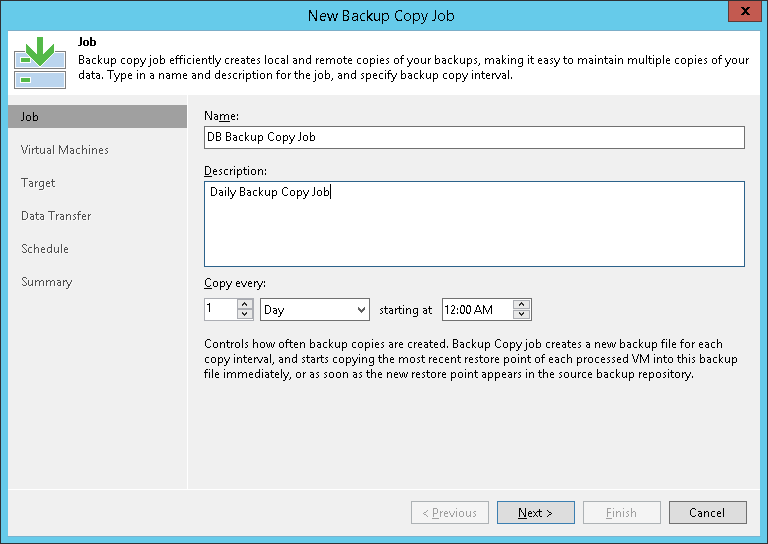Click the backup copy job wizard icon
768x544 pixels.
[40, 62]
